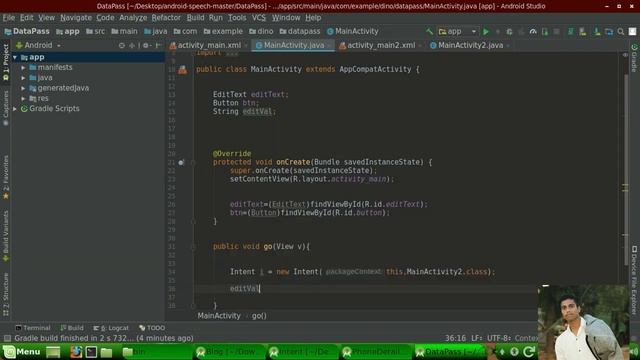Click tool window quick-access icon in status bar
Viewport: 640px width, 360px height.
pos(7,338)
